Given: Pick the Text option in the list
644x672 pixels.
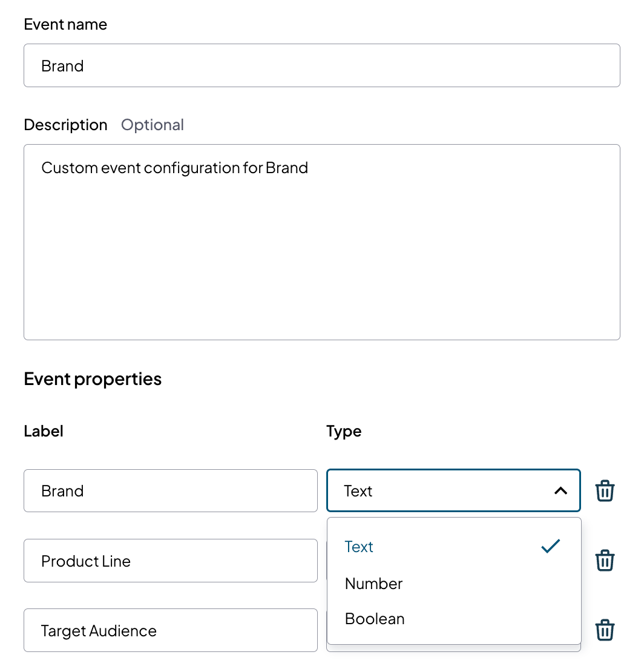Looking at the screenshot, I should pyautogui.click(x=360, y=547).
